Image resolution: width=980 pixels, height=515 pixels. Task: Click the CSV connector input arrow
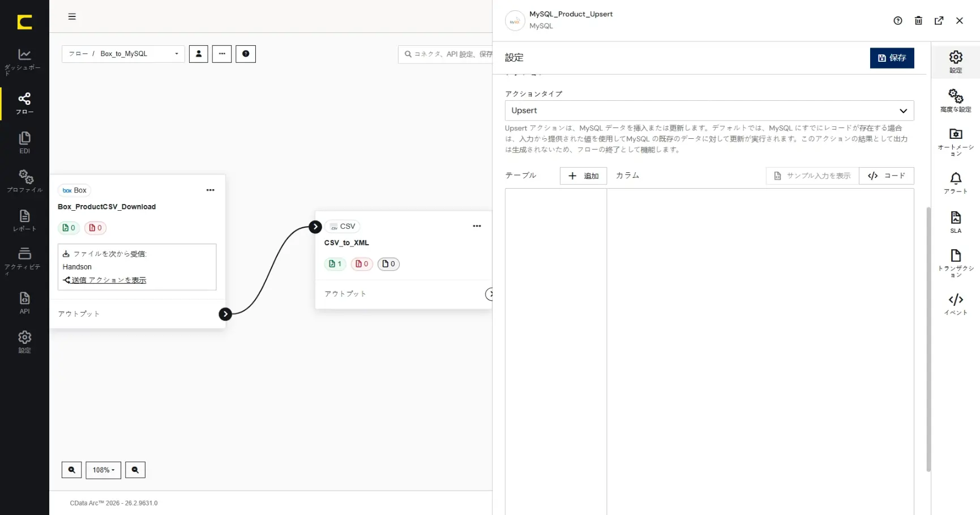[x=315, y=227]
